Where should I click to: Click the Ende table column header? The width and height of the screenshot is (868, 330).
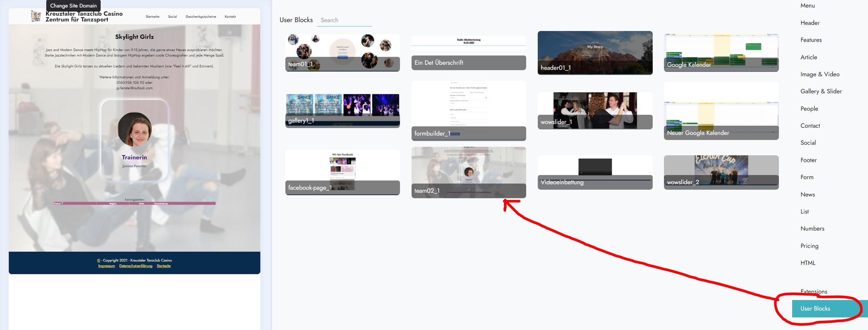point(141,204)
